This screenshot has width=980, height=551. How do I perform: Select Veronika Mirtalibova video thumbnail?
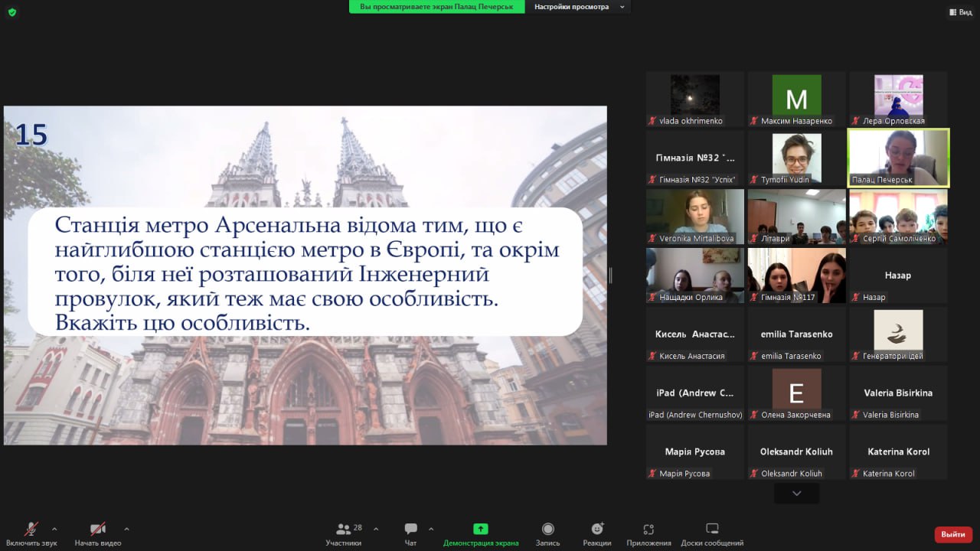(694, 217)
